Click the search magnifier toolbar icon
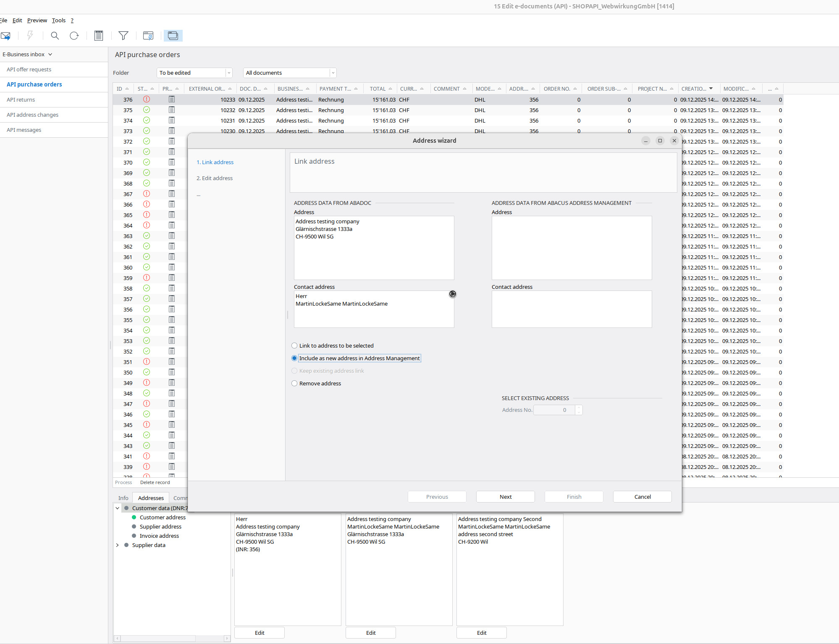Viewport: 839px width, 644px height. tap(55, 36)
